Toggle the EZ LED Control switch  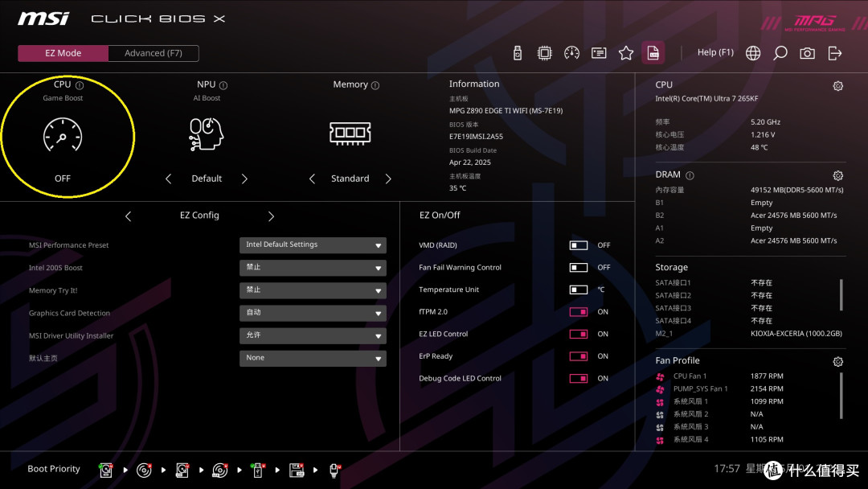pos(579,334)
